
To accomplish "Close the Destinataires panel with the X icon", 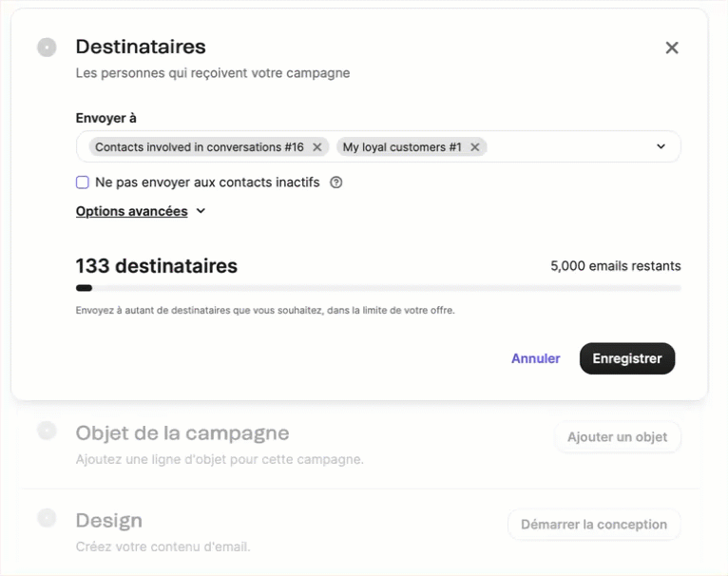I will click(671, 48).
